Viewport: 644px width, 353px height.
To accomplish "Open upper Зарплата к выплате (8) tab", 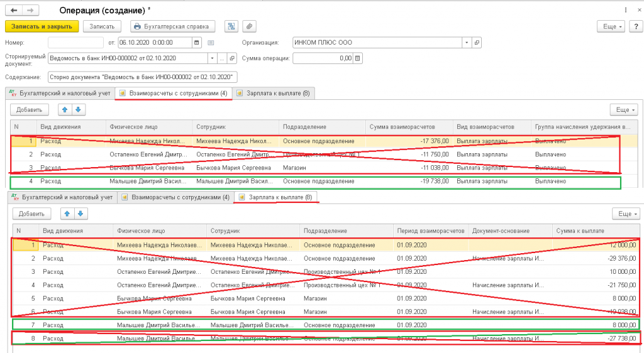I will pyautogui.click(x=274, y=93).
